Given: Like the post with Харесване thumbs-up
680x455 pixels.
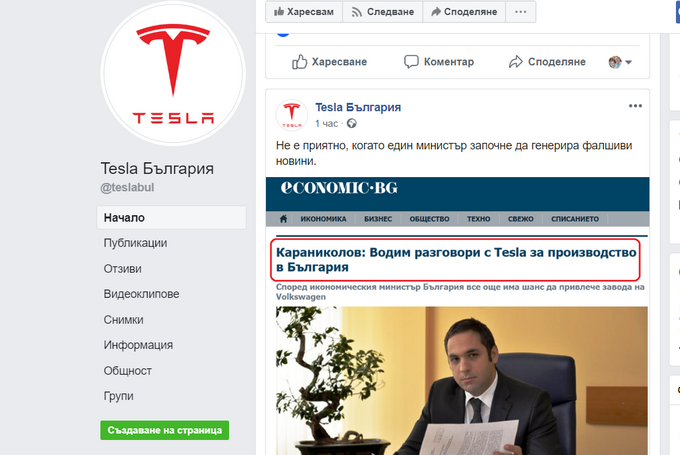Looking at the screenshot, I should coord(329,62).
